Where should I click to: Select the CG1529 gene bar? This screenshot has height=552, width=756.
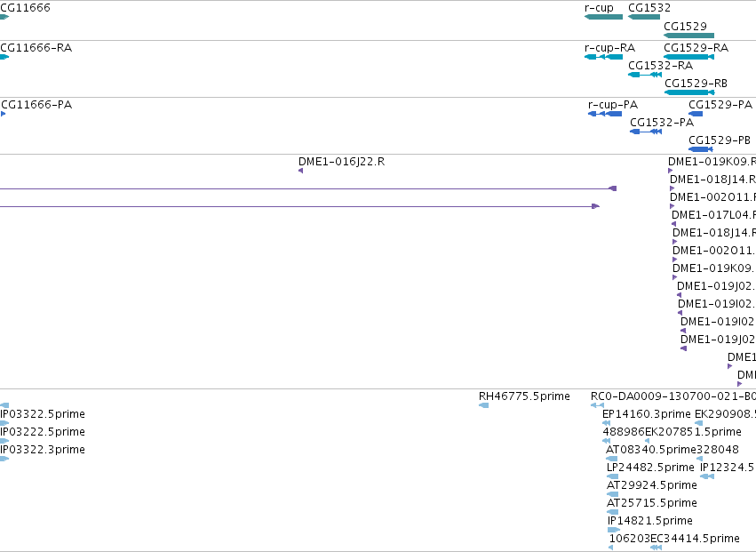point(689,36)
